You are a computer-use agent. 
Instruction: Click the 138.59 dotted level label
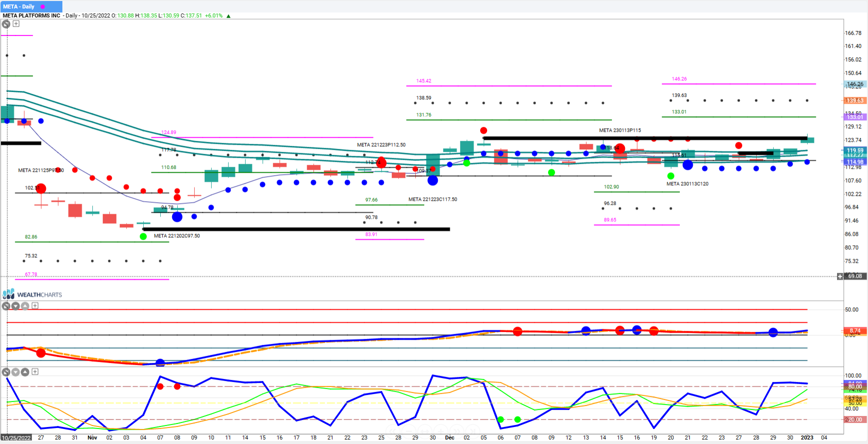424,98
